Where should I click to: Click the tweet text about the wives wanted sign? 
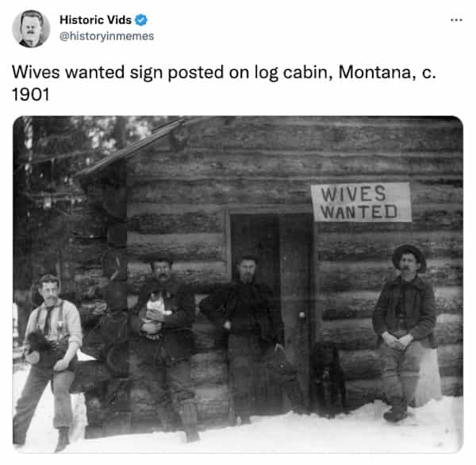pyautogui.click(x=224, y=83)
